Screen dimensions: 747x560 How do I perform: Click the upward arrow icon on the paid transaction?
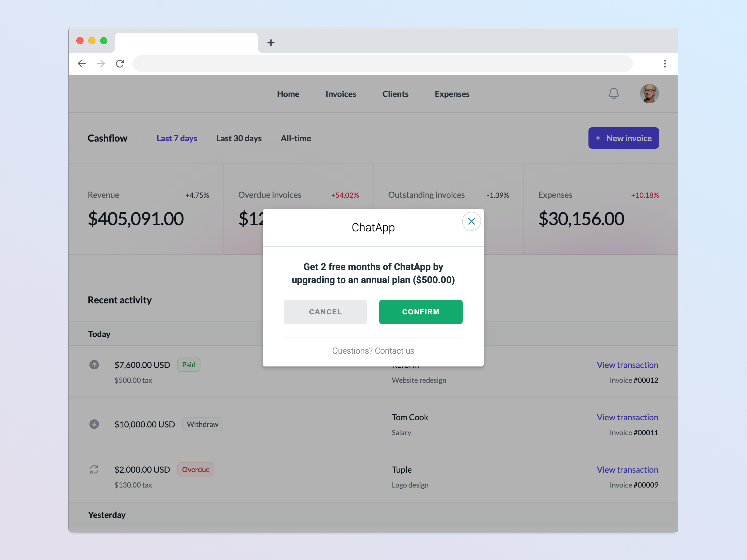coord(94,365)
